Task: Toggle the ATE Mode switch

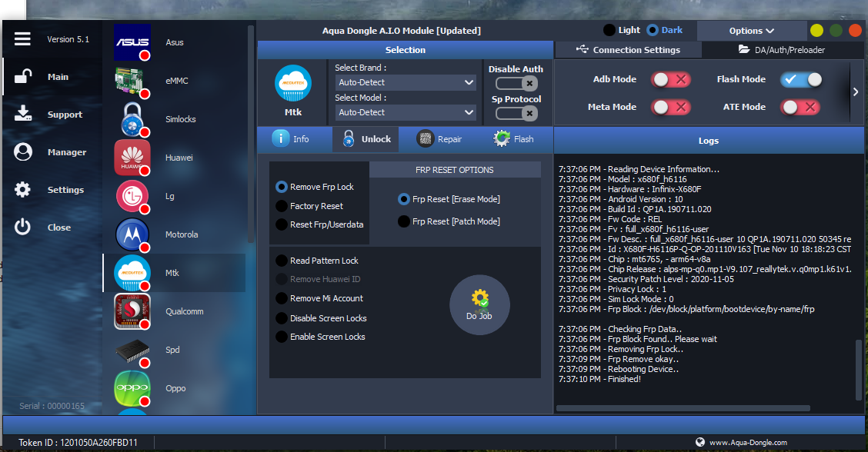Action: coord(801,107)
